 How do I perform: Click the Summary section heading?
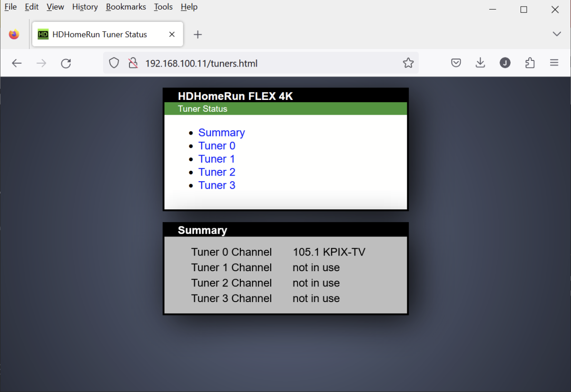pos(202,230)
